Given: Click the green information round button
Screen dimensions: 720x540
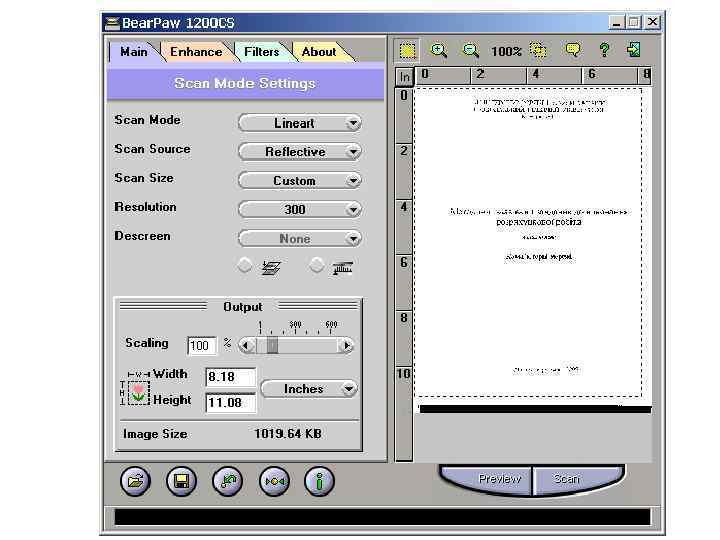Looking at the screenshot, I should 319,481.
